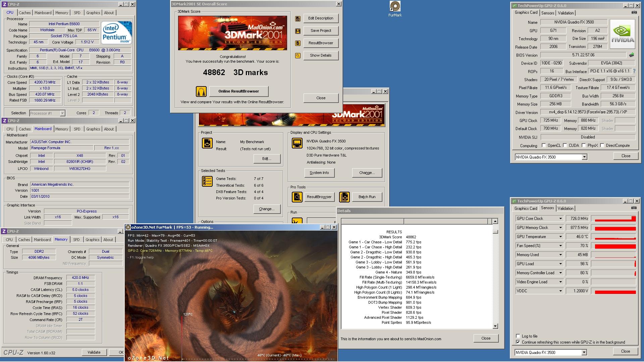Viewport: 644px width, 362px height.
Task: Open the NVIDIA Quadro FX 3500 dropdown in Graphics Card window
Action: coord(584,157)
